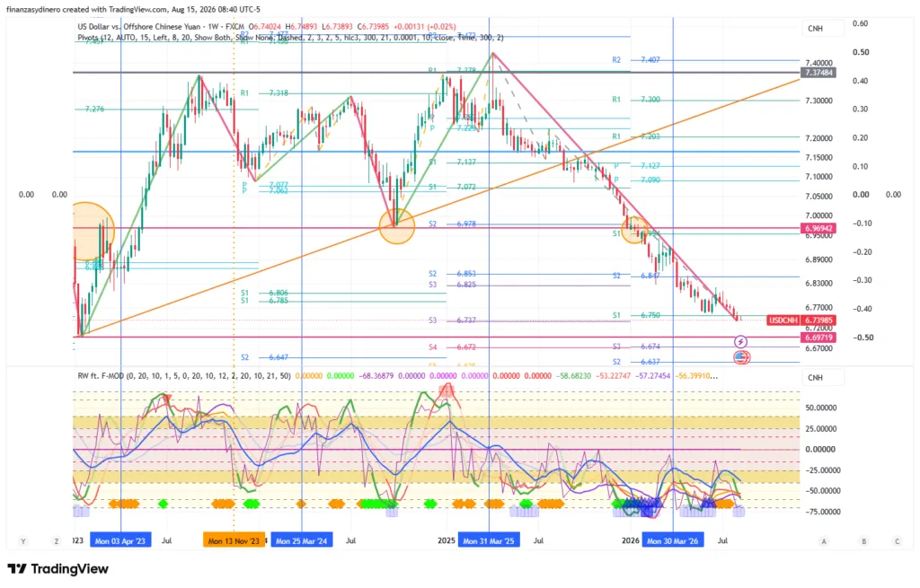Click the -56.39910 indicator legend value
The image size is (920, 588).
[x=696, y=376]
